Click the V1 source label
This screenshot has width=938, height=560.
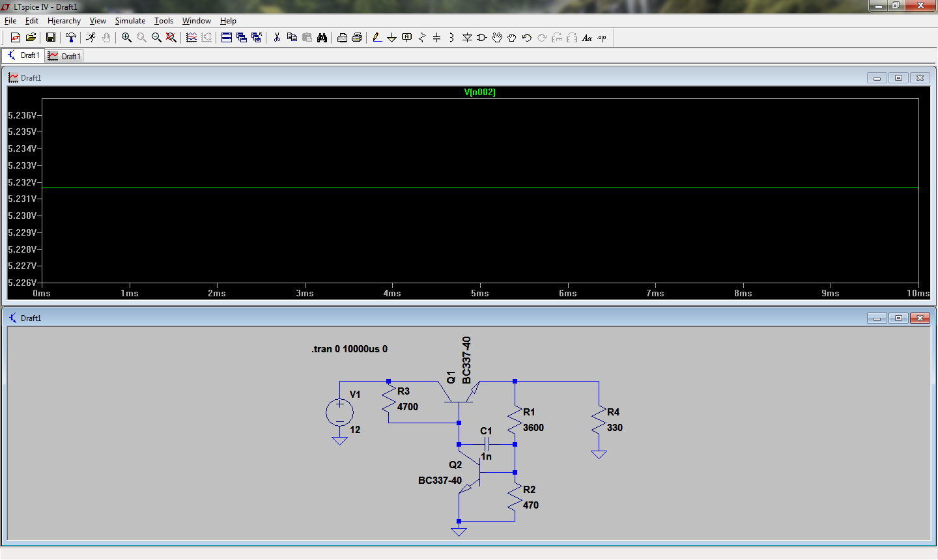pyautogui.click(x=355, y=395)
